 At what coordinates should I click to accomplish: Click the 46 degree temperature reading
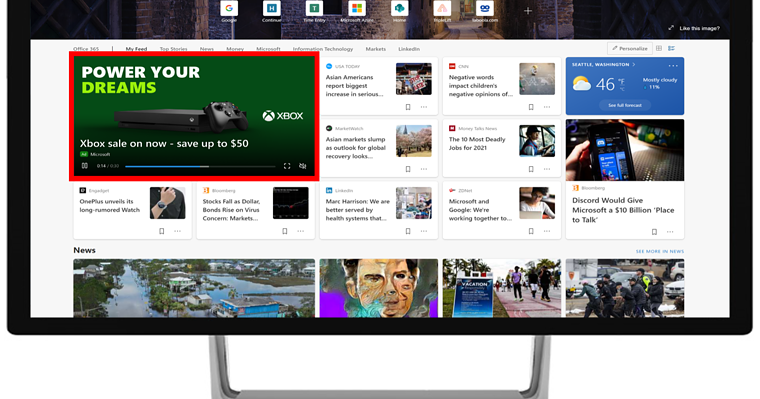click(605, 85)
